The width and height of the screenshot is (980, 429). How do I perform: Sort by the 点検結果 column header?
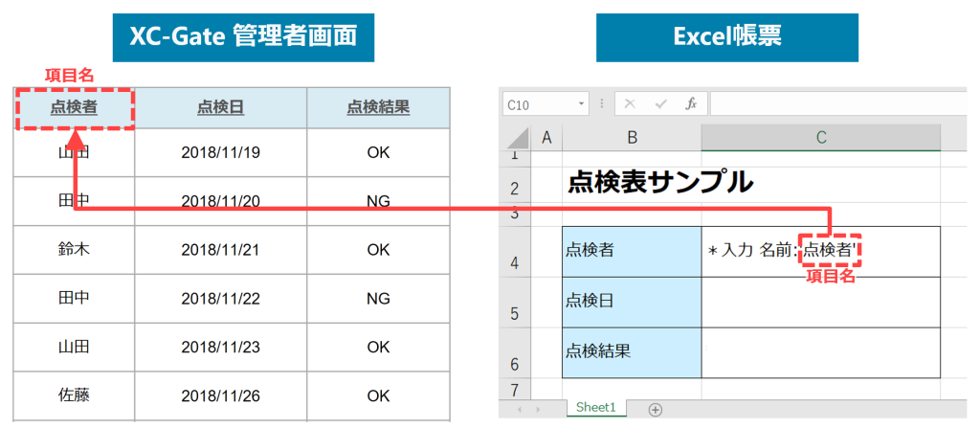click(x=378, y=108)
